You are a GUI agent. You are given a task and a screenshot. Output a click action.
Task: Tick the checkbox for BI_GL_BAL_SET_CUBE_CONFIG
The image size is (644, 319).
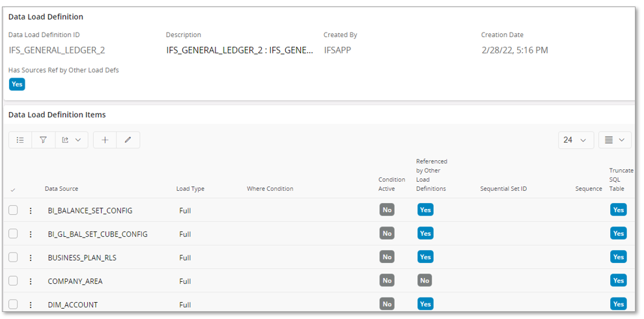(13, 234)
